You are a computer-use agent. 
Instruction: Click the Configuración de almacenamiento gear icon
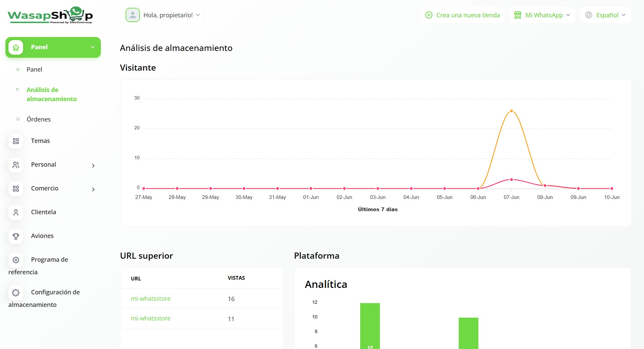[x=16, y=293]
